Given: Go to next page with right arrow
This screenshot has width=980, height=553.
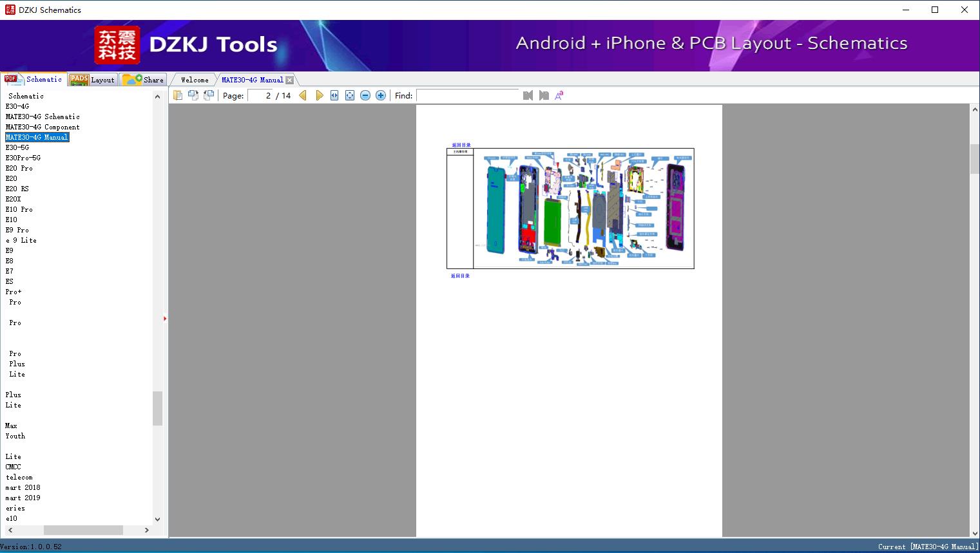Looking at the screenshot, I should [x=319, y=95].
